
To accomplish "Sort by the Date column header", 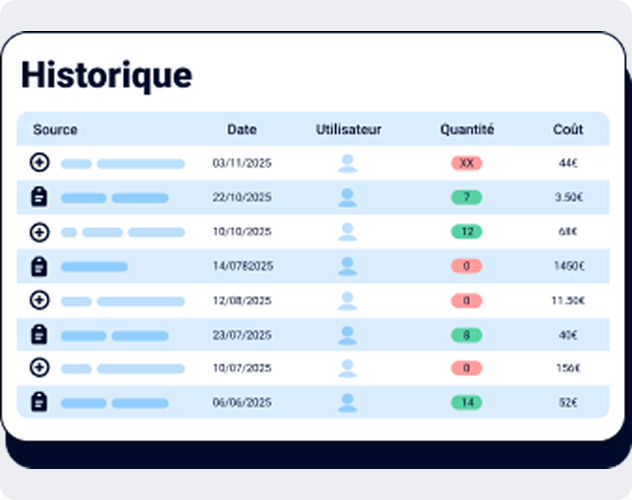I will [x=242, y=129].
